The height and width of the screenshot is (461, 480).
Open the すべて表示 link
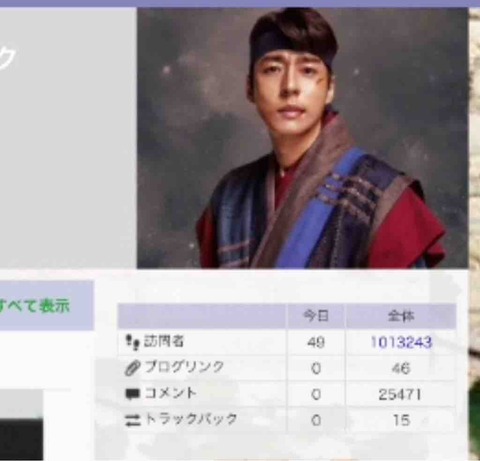click(34, 306)
